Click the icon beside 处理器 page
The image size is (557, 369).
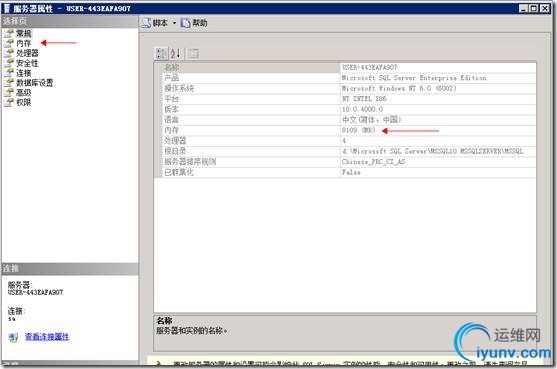click(9, 53)
